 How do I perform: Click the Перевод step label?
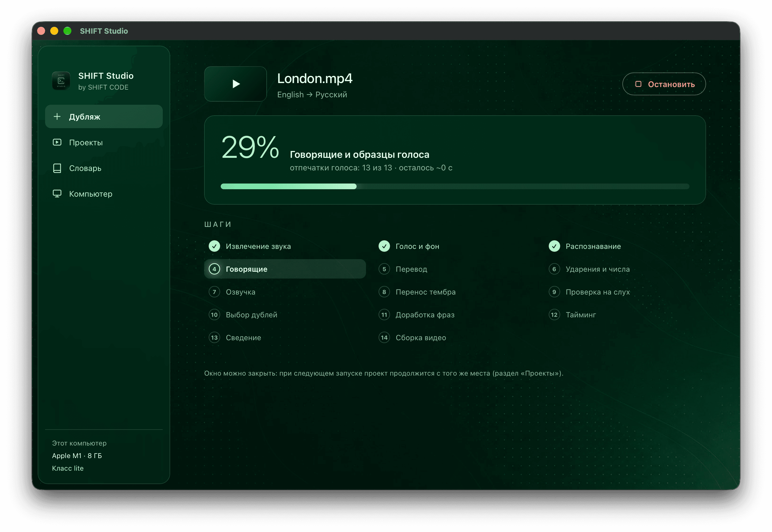coord(411,269)
